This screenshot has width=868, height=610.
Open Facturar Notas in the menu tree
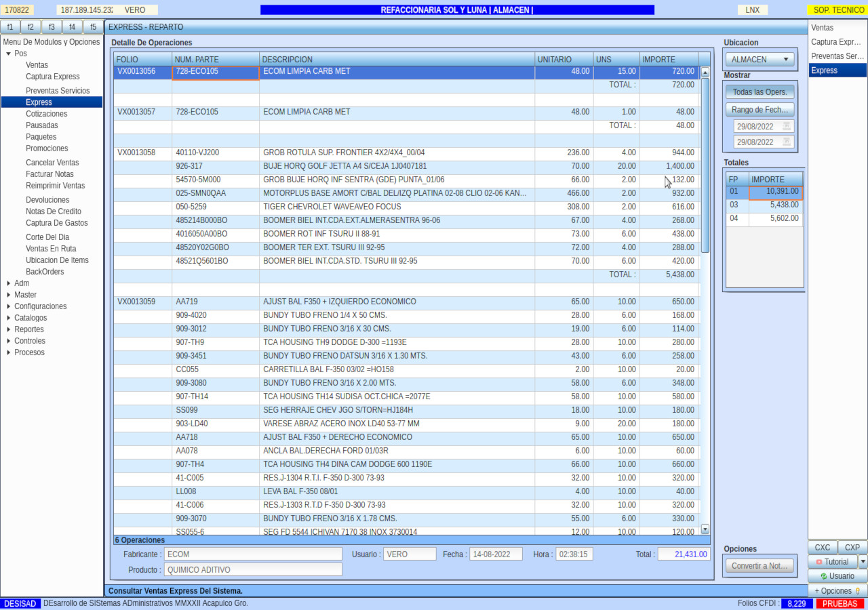tap(50, 174)
